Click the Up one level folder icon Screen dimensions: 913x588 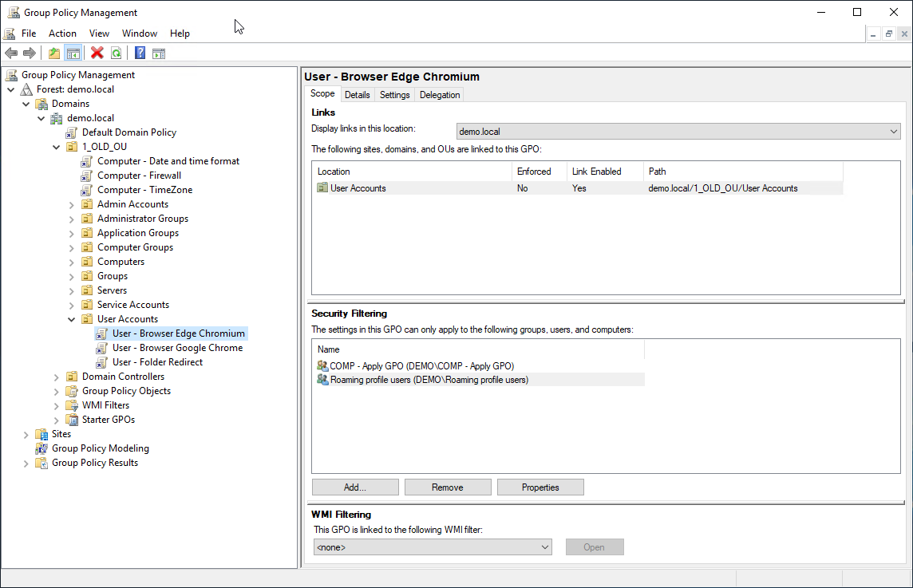tap(53, 53)
